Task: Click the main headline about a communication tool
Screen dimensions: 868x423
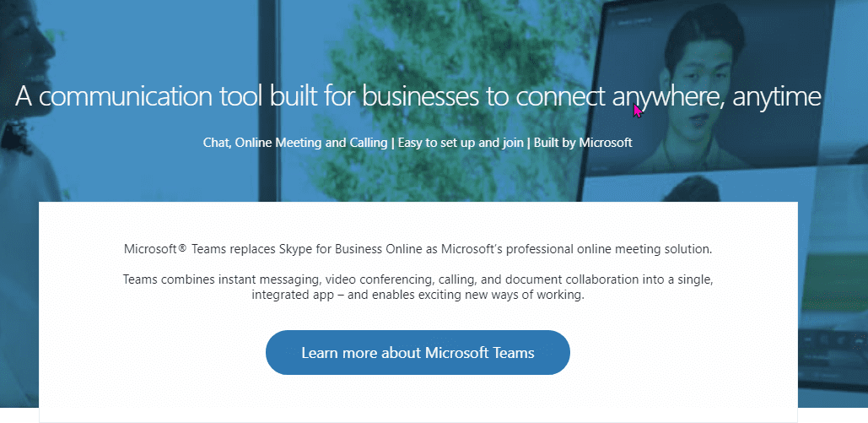Action: click(418, 96)
